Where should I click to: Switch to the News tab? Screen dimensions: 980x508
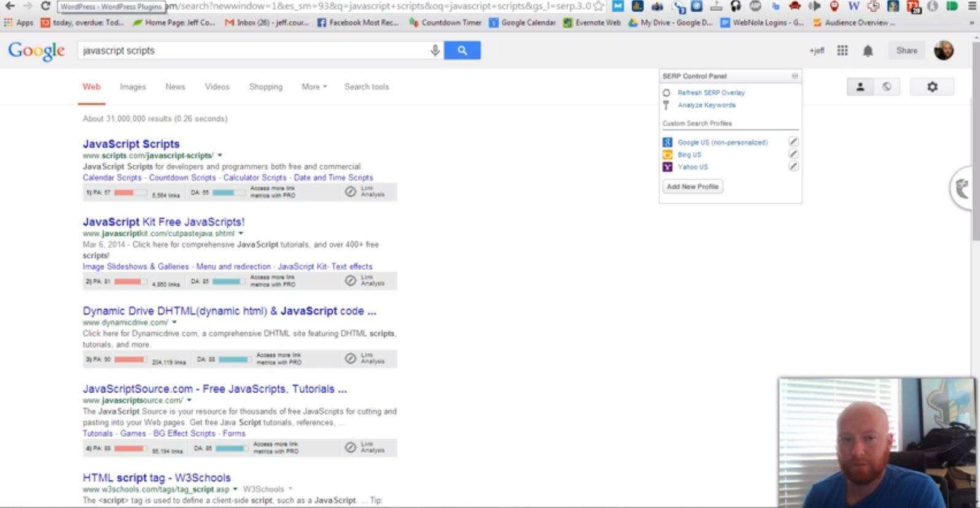(175, 87)
